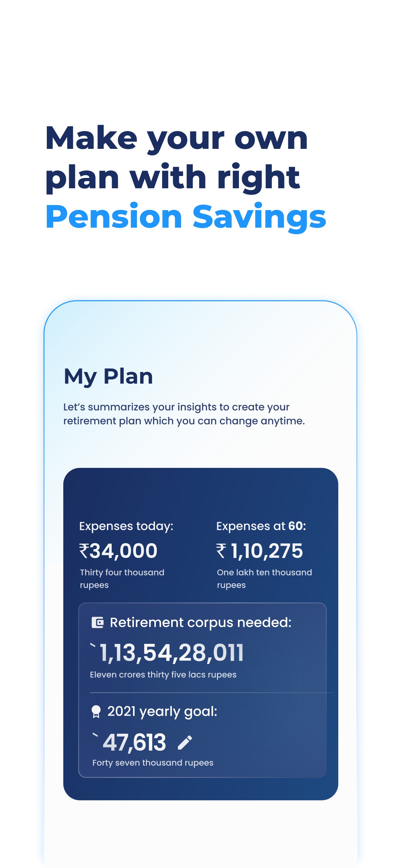This screenshot has width=401, height=868.
Task: Tap the 'Expenses at 60:' label
Action: 261,526
